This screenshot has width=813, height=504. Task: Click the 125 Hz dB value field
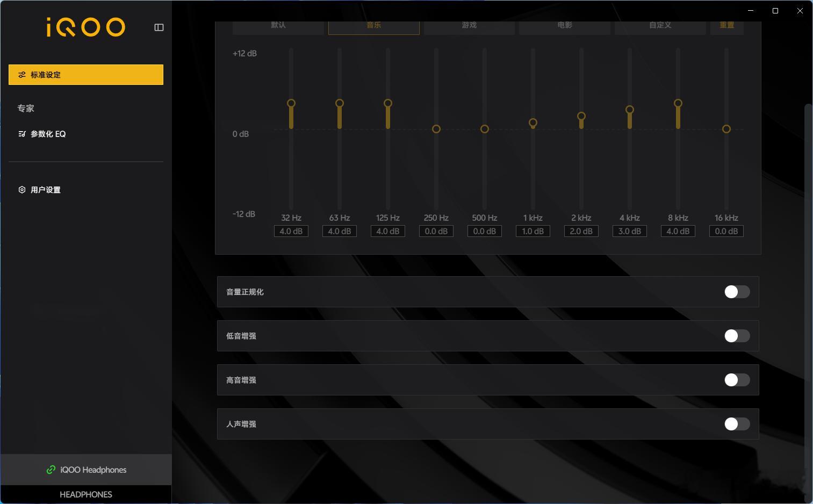(x=388, y=231)
